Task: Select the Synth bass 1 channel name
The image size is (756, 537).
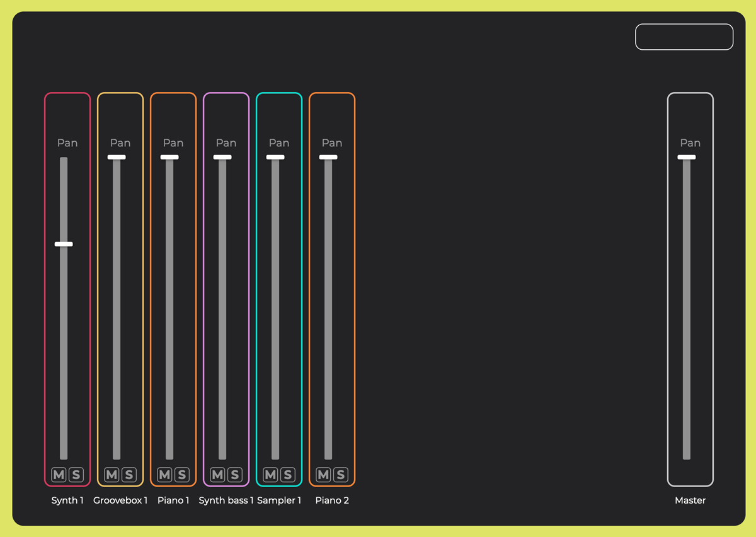Action: point(226,500)
